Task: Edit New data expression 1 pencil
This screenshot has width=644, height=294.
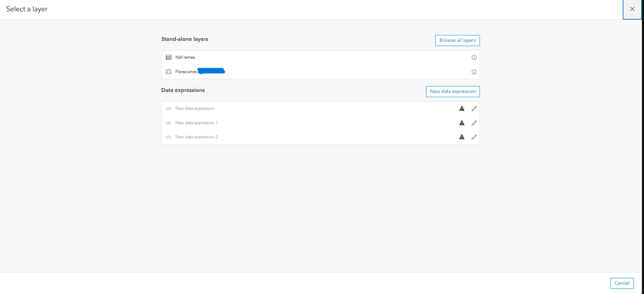Action: tap(474, 122)
